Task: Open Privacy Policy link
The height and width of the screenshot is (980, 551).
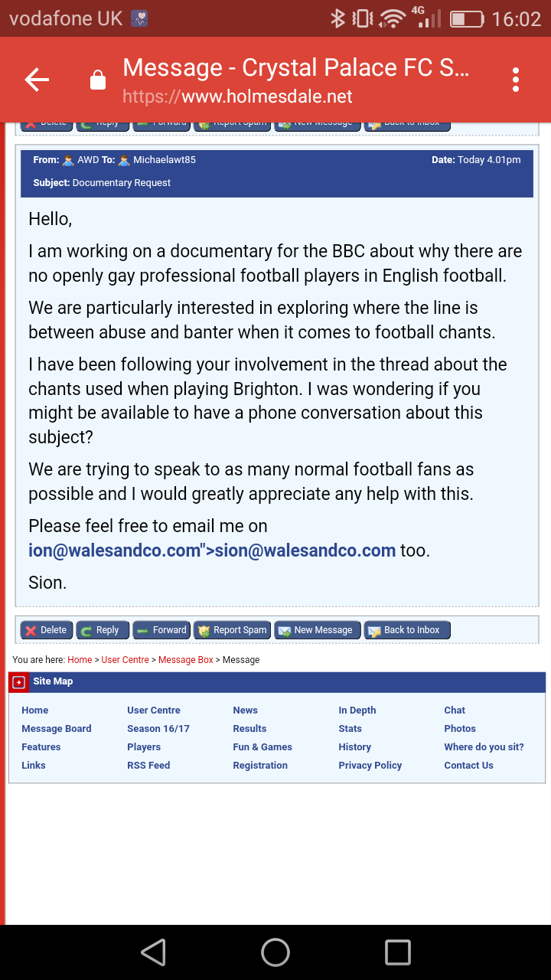Action: click(370, 766)
